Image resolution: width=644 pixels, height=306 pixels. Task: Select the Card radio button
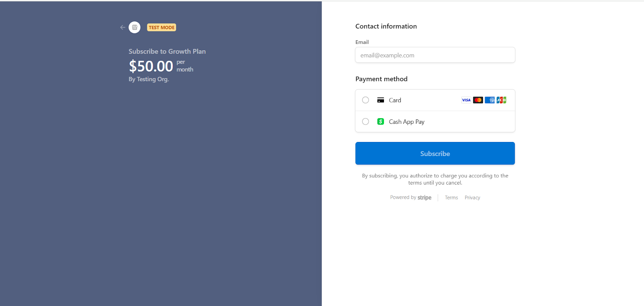[x=365, y=100]
